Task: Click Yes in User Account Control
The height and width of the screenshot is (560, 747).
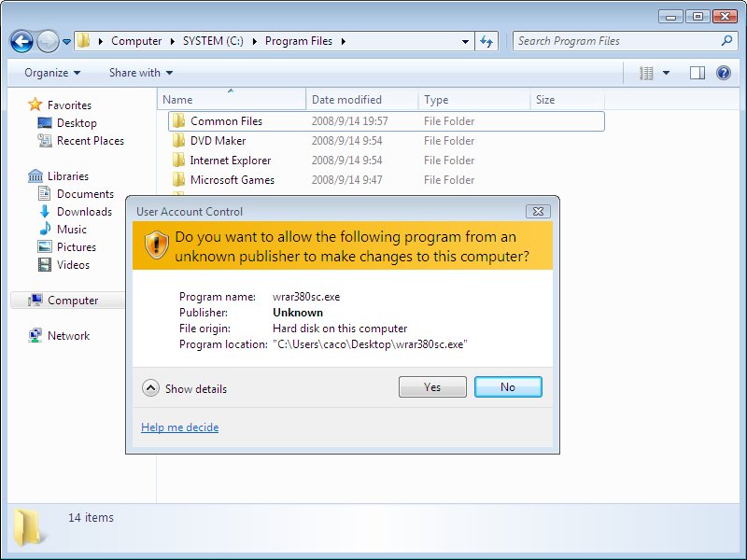Action: point(432,386)
